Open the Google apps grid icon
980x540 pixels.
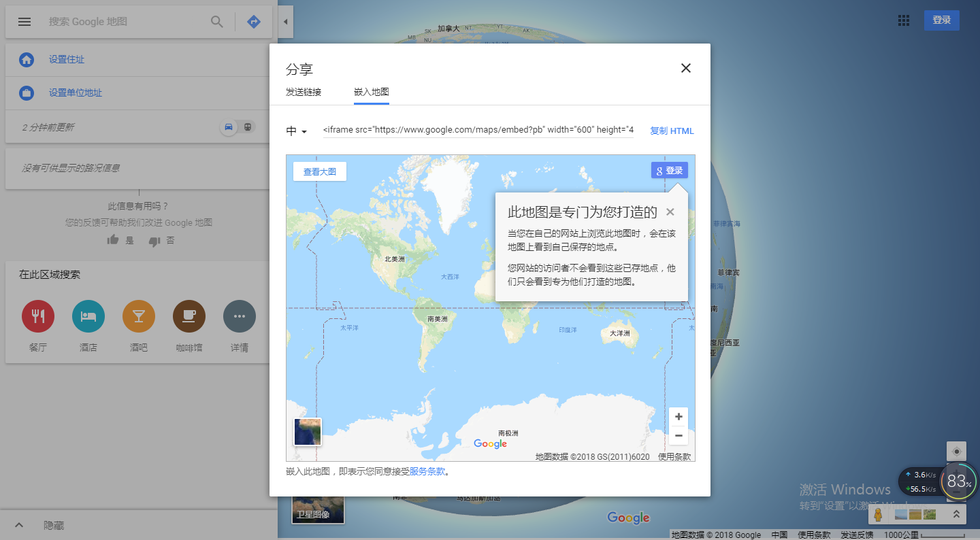click(x=904, y=20)
